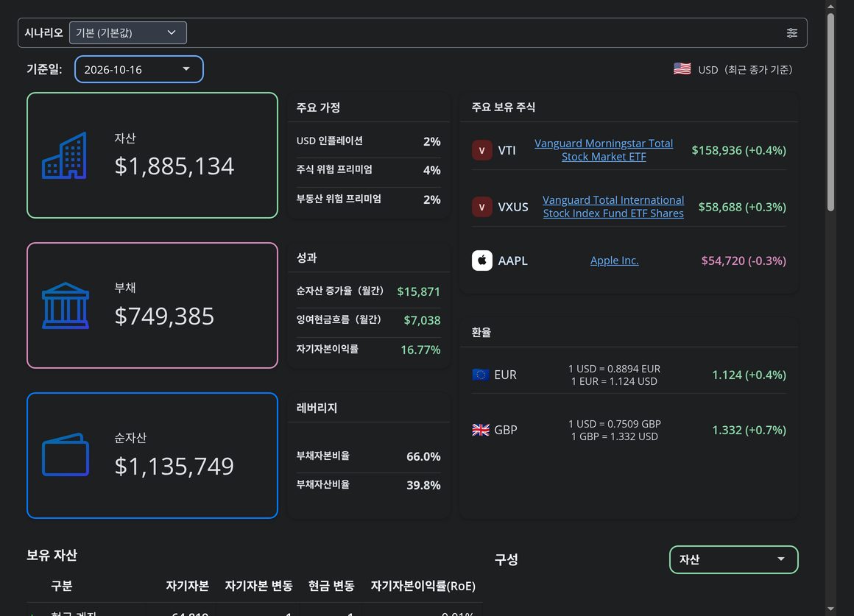Open Vanguard Morningstar Total Stock Market ETF link
The height and width of the screenshot is (616, 854).
604,150
